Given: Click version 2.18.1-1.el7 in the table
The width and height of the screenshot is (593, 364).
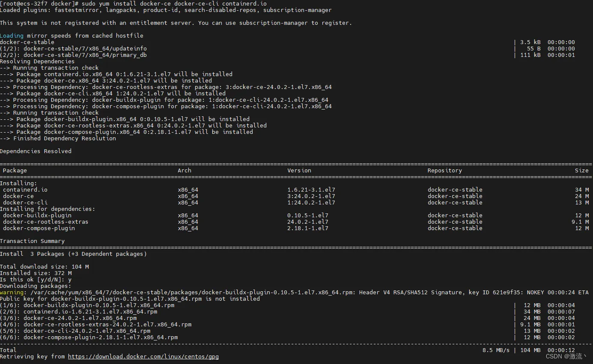Looking at the screenshot, I should point(307,228).
